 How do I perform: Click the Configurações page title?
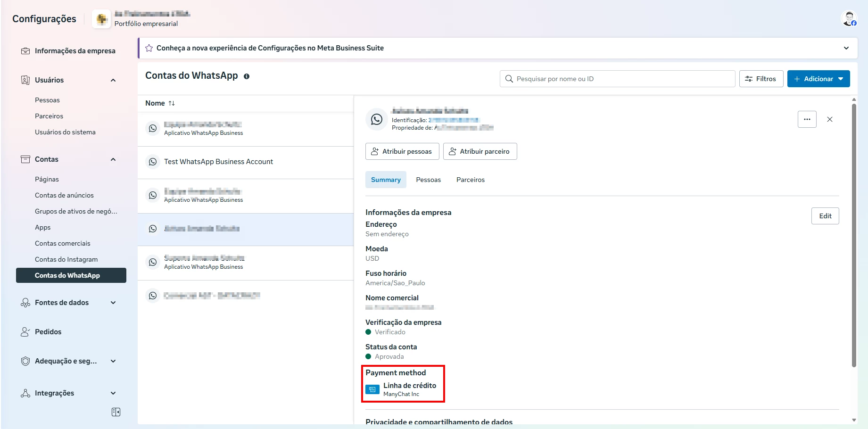(x=44, y=19)
